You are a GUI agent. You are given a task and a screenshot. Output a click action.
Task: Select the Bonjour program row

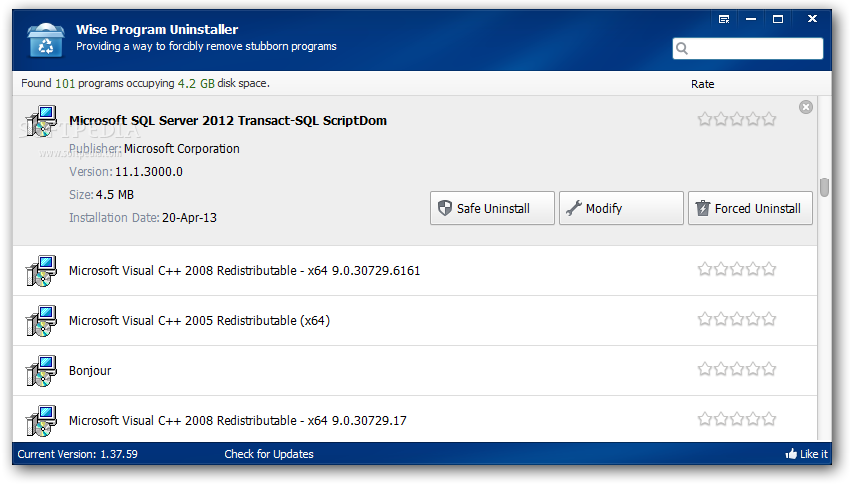[415, 371]
